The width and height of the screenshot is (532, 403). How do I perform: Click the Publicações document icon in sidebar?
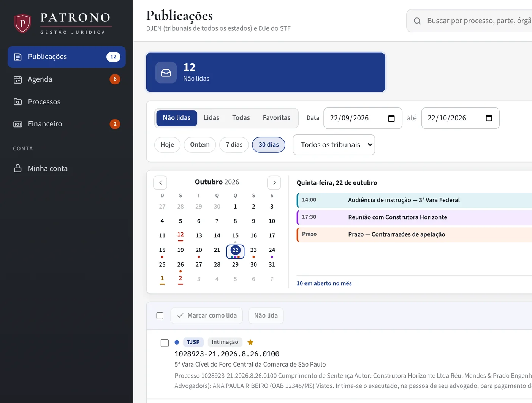click(17, 57)
